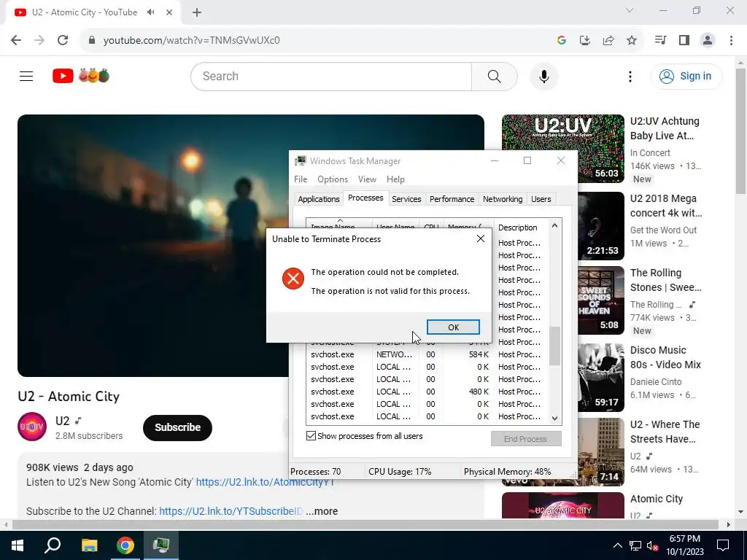The width and height of the screenshot is (747, 560).
Task: Share this page icon in address bar
Action: tap(608, 40)
